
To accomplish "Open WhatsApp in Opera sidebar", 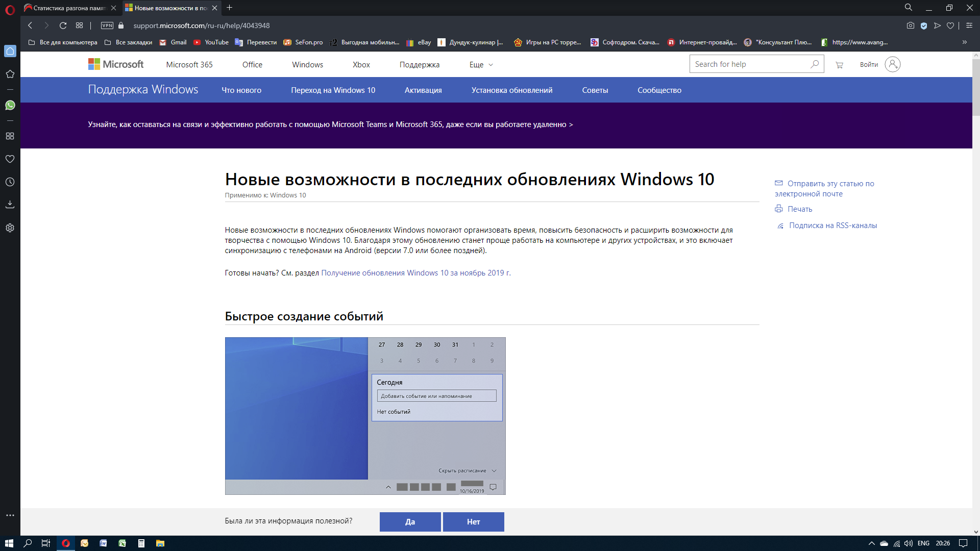I will (x=10, y=105).
